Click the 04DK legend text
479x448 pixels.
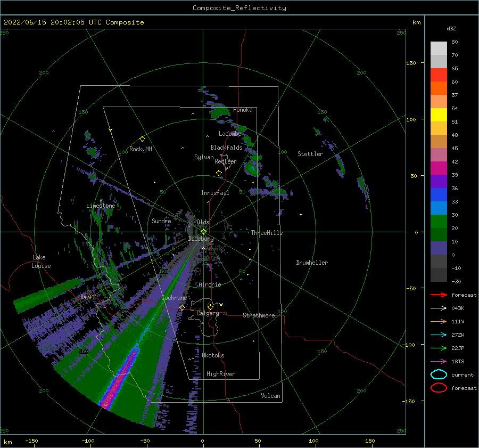click(x=458, y=308)
